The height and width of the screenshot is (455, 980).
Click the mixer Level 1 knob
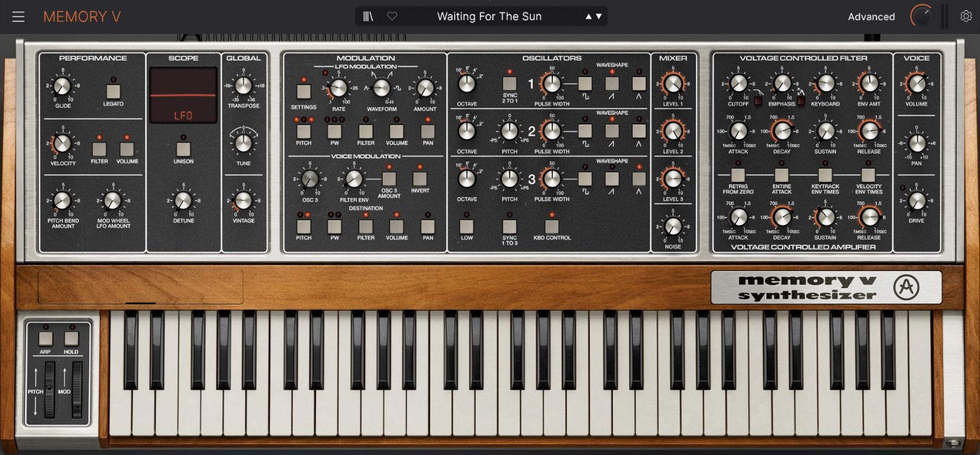click(x=672, y=83)
